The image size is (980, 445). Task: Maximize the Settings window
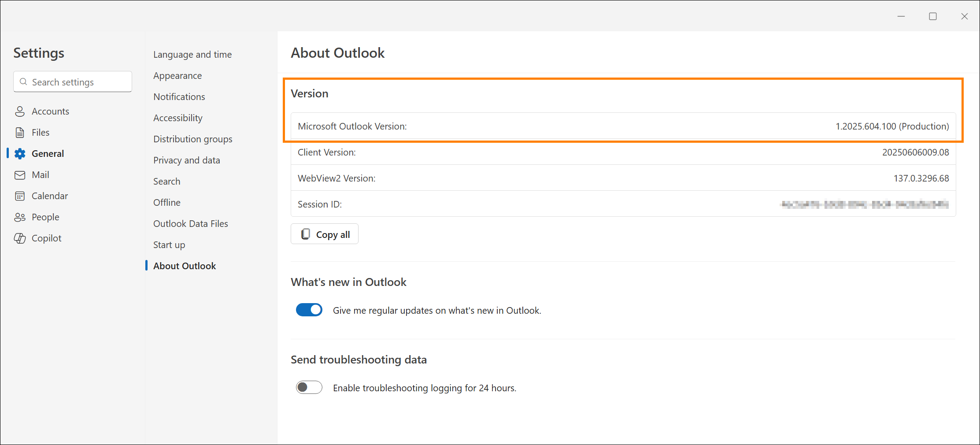click(x=933, y=16)
